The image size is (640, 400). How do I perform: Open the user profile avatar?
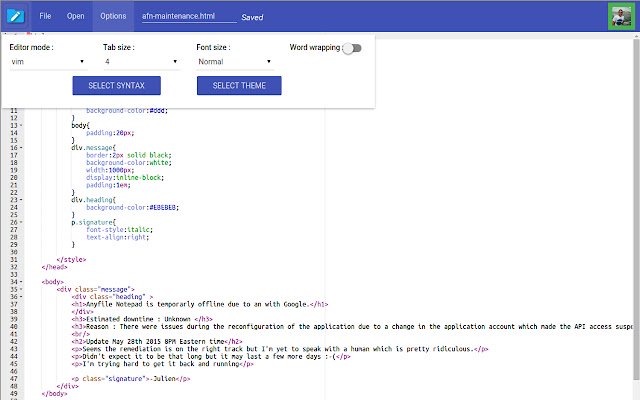point(621,16)
